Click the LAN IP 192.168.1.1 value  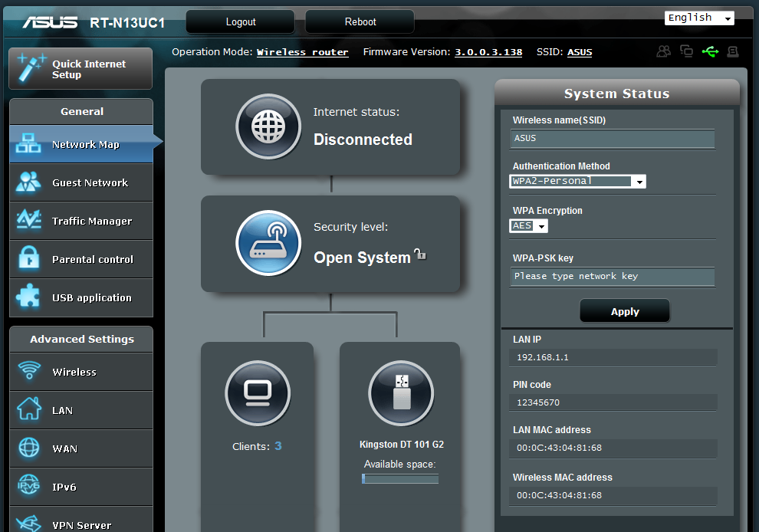[x=613, y=357]
